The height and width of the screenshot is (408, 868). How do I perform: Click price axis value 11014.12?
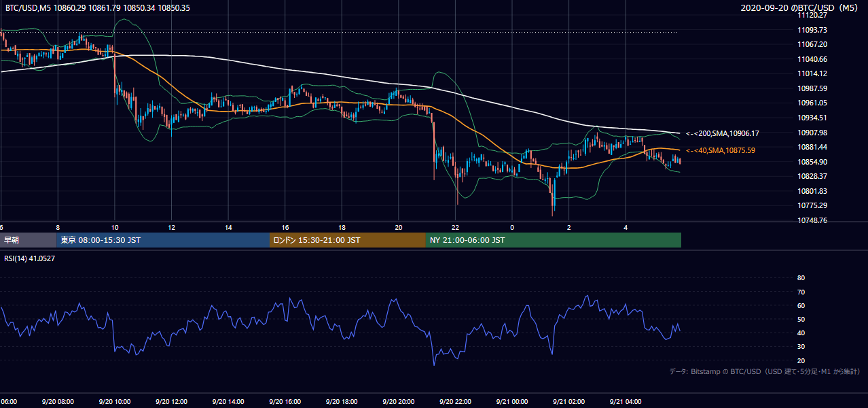click(x=812, y=73)
